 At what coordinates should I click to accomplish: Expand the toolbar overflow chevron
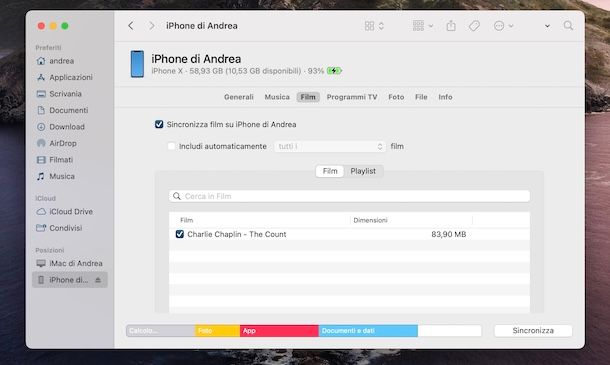(547, 26)
